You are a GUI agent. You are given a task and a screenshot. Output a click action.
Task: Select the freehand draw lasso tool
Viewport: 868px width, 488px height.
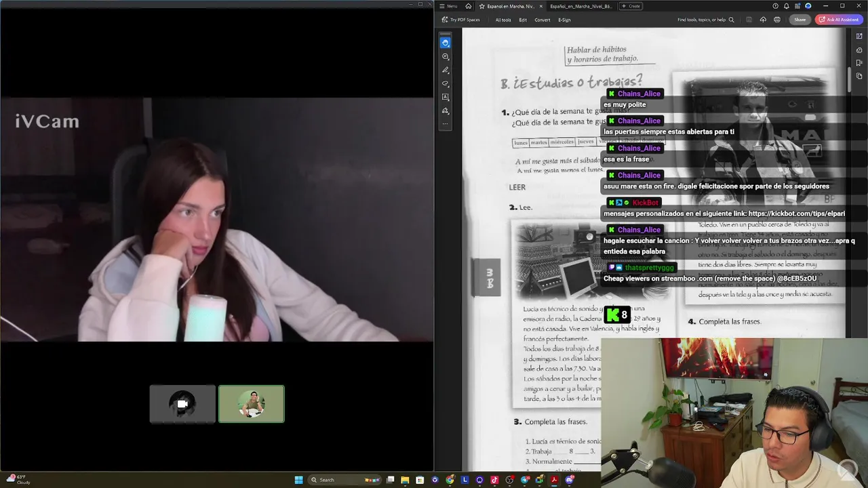click(445, 83)
